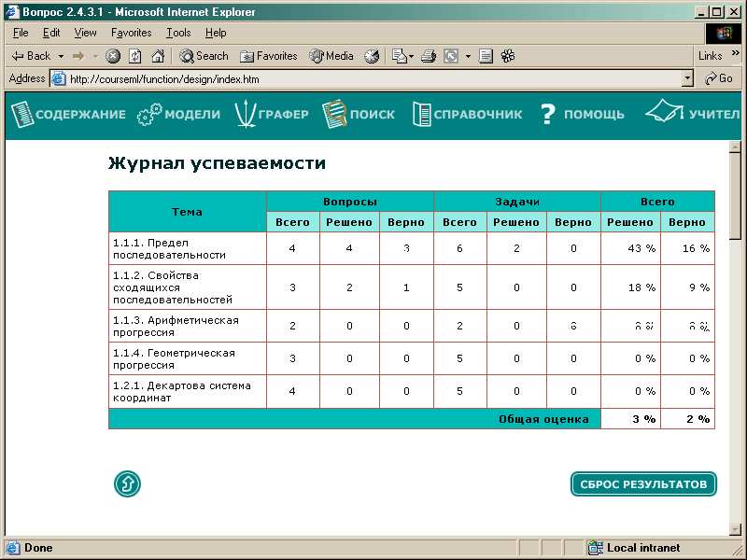Open the МОДЕЛИ gears section
The height and width of the screenshot is (560, 747).
[x=178, y=115]
